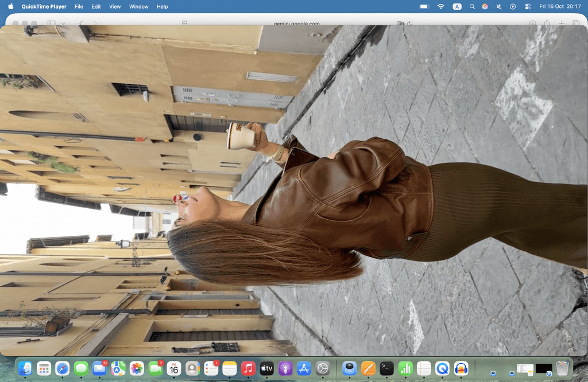The height and width of the screenshot is (382, 588).
Task: Open the Apple menu
Action: coord(11,6)
